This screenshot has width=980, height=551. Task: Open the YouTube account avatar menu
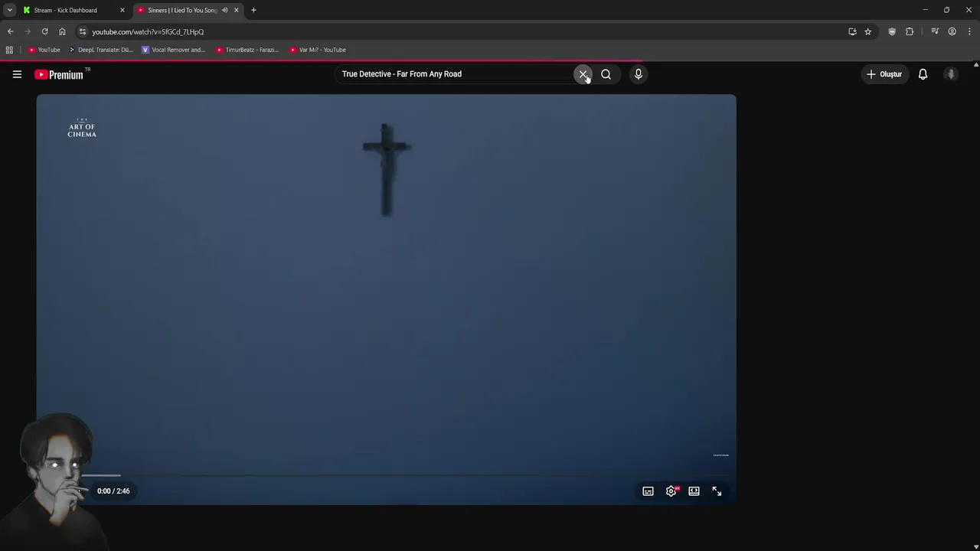point(951,74)
